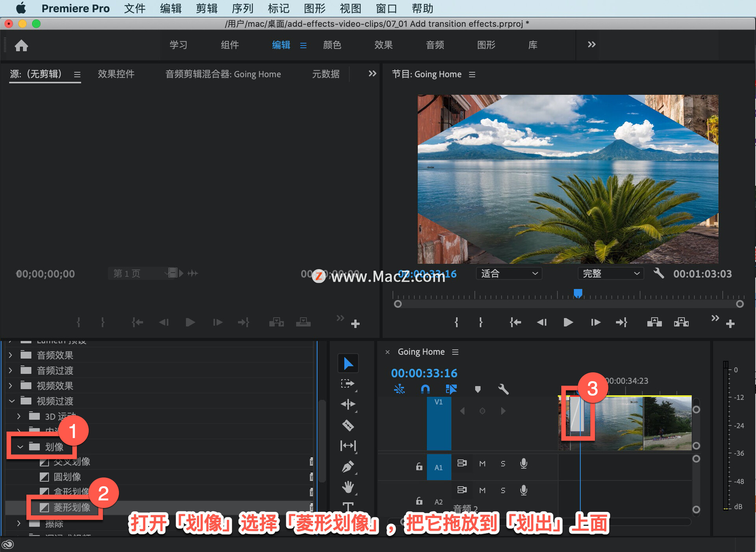
Task: Go to Out point in program monitor
Action: (622, 323)
